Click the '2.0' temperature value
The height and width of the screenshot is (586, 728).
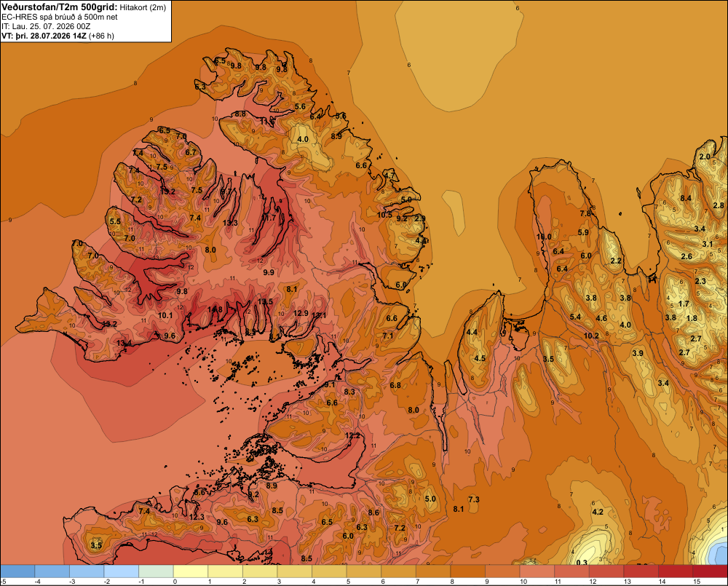pyautogui.click(x=705, y=157)
